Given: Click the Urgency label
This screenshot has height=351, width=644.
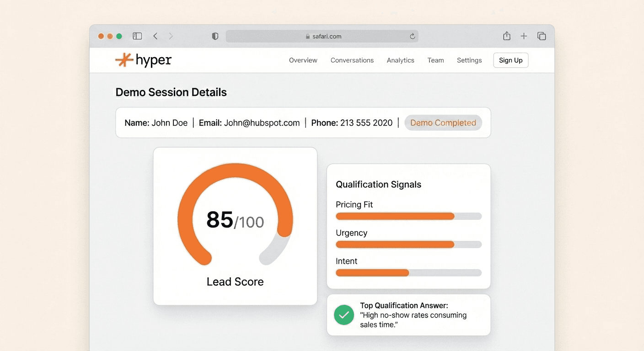Looking at the screenshot, I should (x=352, y=233).
